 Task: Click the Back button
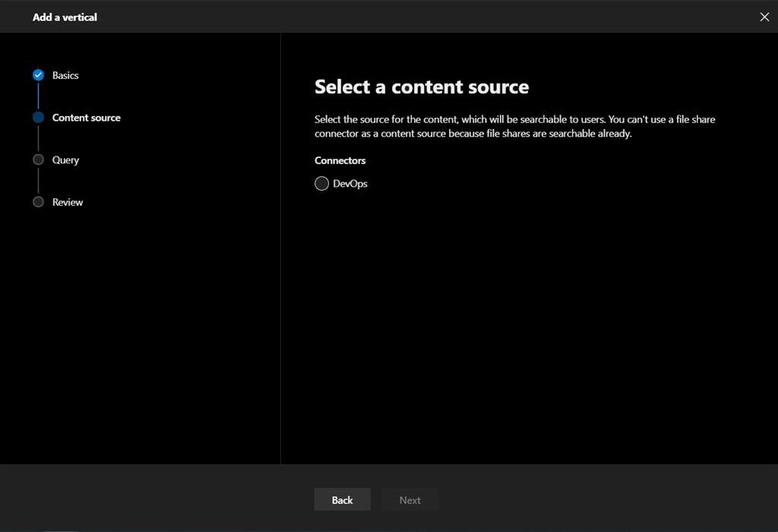pos(342,499)
